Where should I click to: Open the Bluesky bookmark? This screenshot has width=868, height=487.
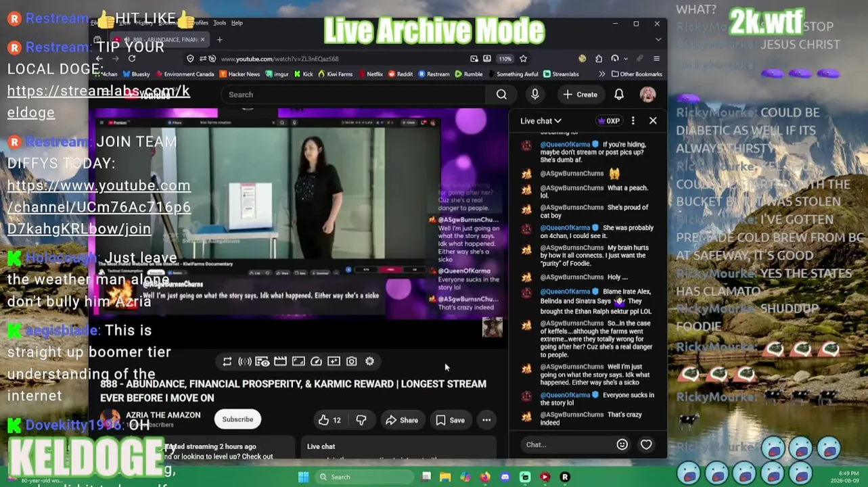(136, 74)
